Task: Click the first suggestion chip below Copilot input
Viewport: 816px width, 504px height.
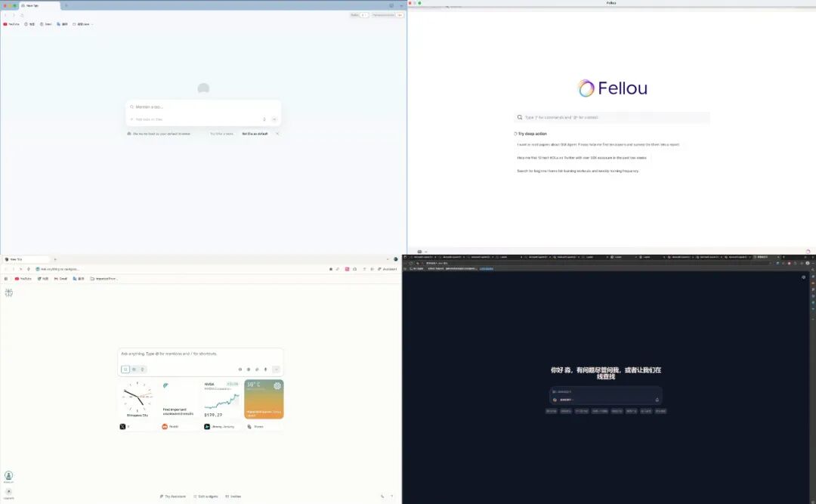Action: (552, 411)
